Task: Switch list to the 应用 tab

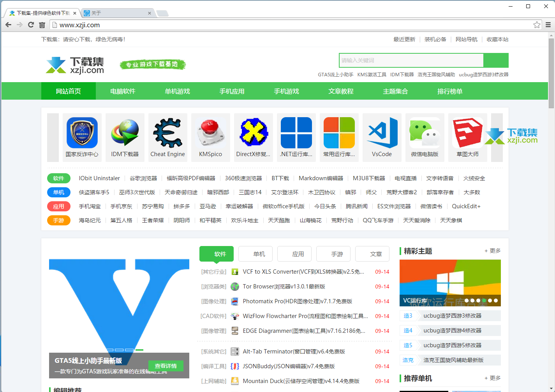Action: (294, 254)
